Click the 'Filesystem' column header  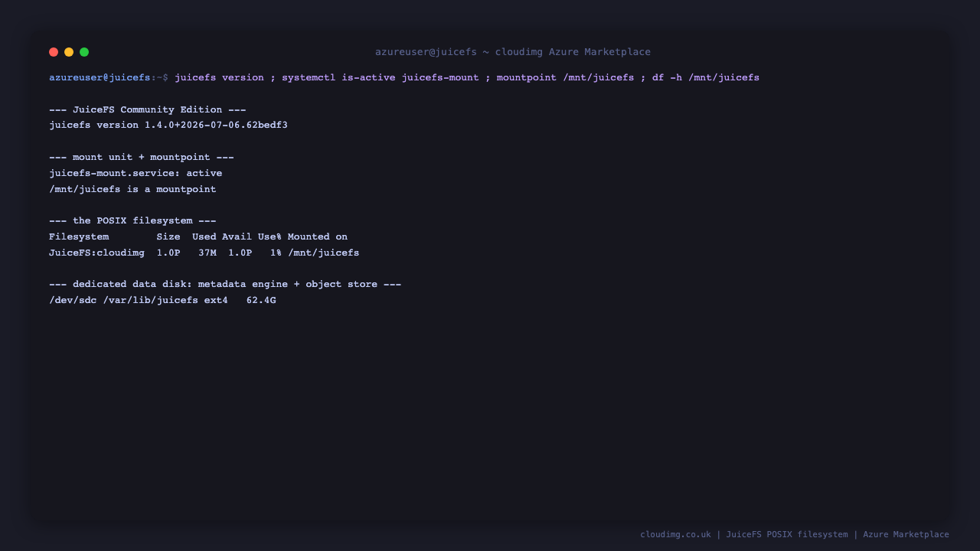[79, 236]
